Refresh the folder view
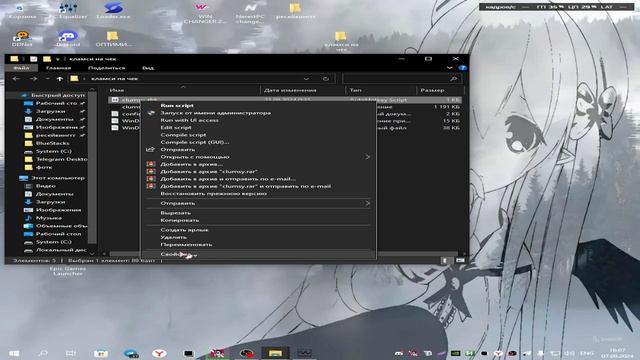 click(326, 79)
